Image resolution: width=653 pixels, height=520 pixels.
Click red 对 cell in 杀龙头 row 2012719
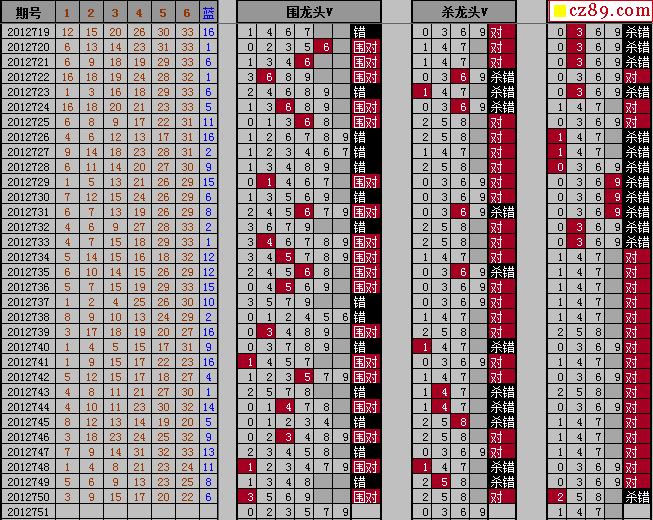(x=502, y=32)
